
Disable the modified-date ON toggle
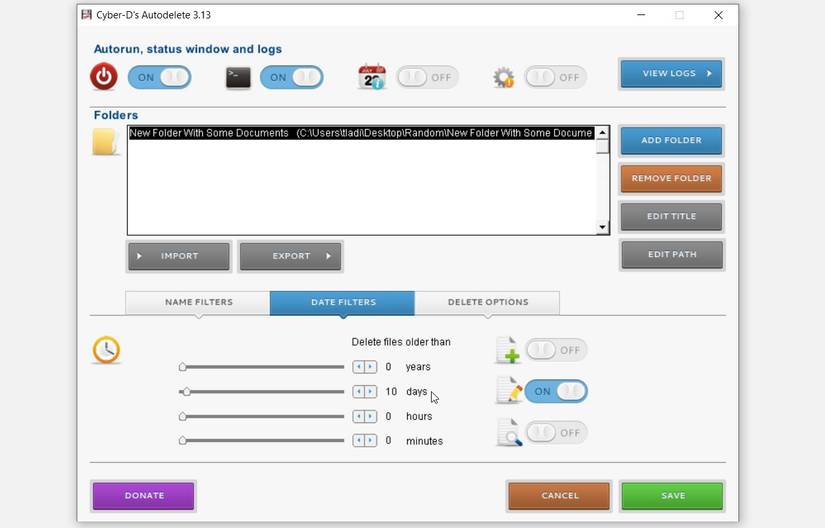[x=556, y=391]
